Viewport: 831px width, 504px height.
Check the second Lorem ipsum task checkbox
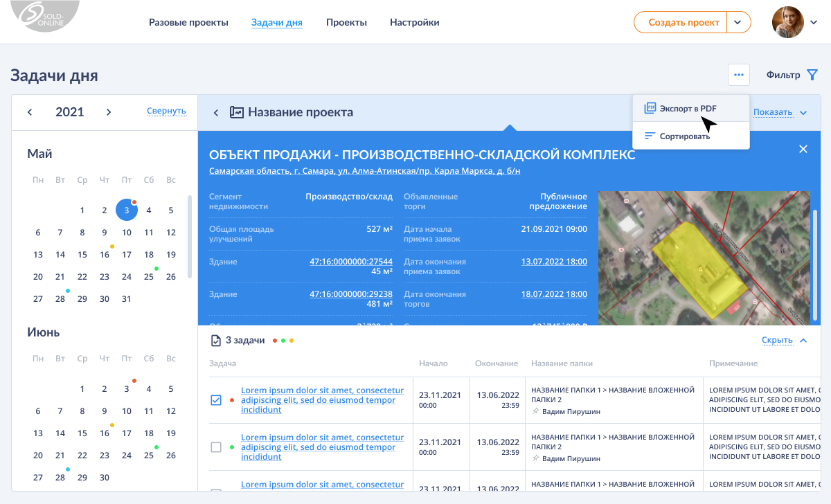click(215, 447)
